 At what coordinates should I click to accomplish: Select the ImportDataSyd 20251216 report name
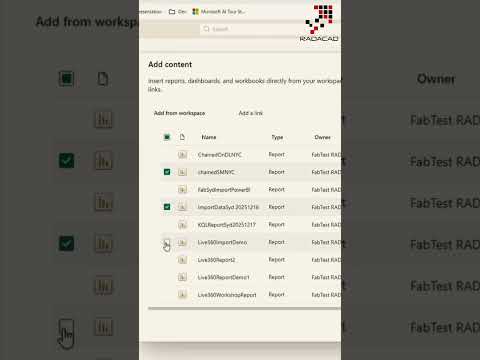coord(228,207)
